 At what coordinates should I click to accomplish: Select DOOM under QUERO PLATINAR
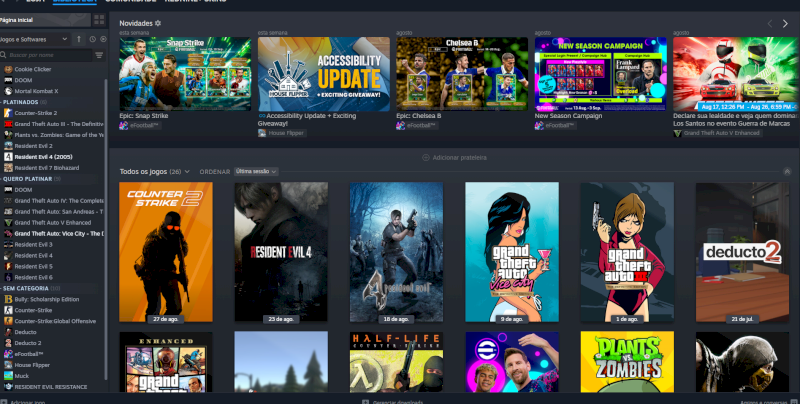(52, 190)
